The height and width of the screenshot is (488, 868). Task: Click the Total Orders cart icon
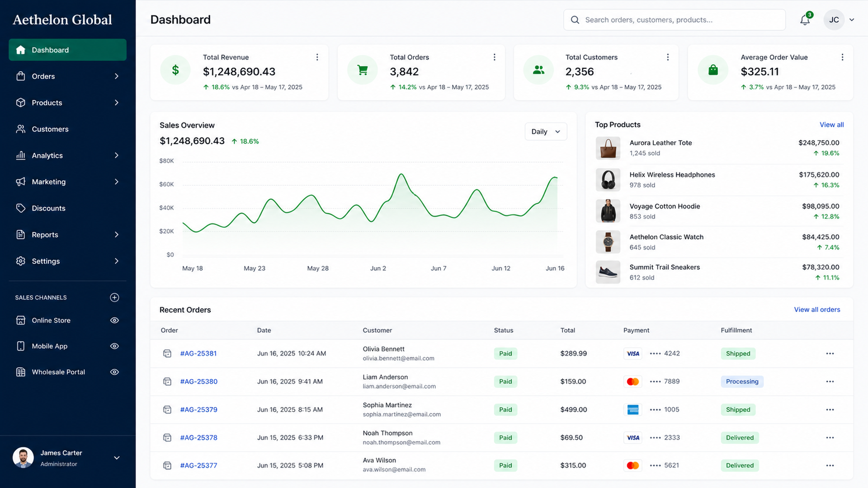coord(363,70)
